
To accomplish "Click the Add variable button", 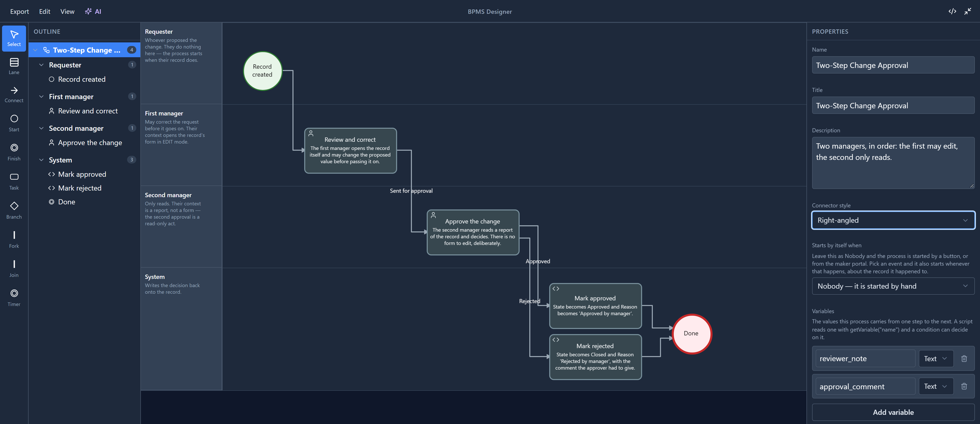I will [893, 412].
